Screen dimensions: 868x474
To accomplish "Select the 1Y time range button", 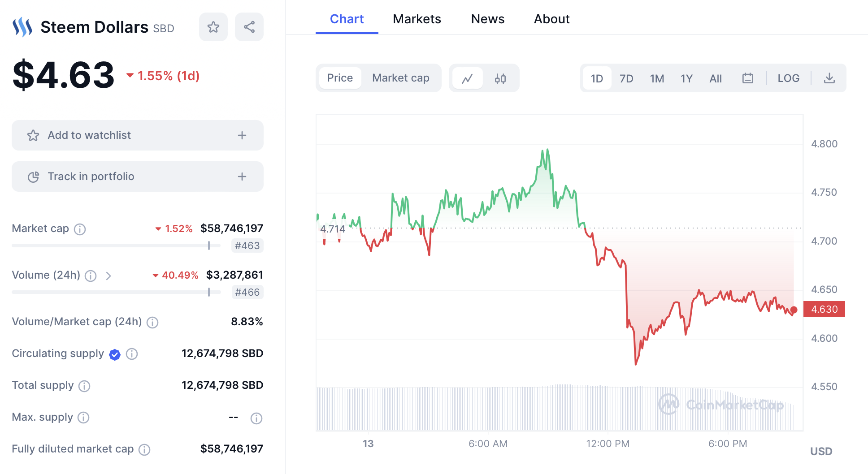I will coord(686,78).
